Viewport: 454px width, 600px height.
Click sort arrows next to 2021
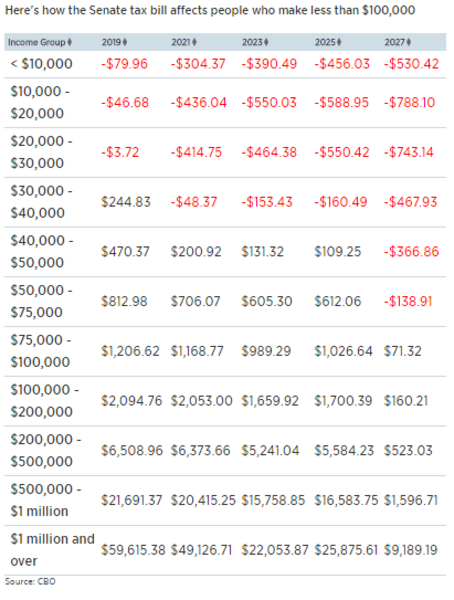(194, 42)
